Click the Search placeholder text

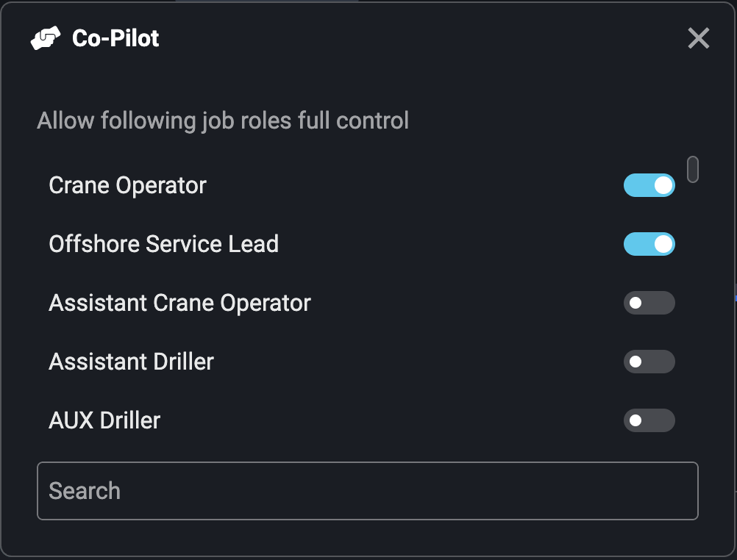pos(85,491)
